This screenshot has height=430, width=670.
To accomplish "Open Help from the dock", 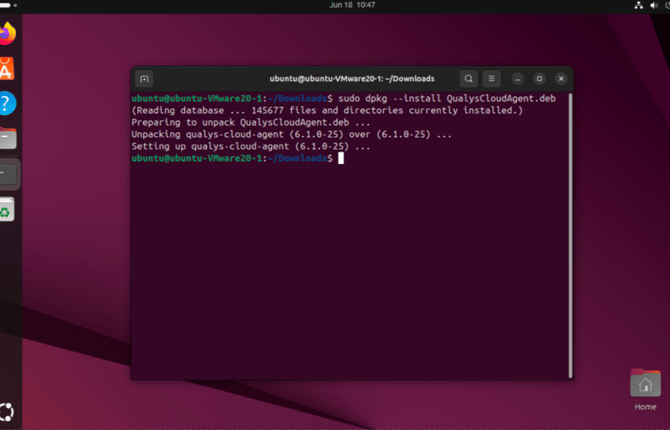I will tap(7, 103).
